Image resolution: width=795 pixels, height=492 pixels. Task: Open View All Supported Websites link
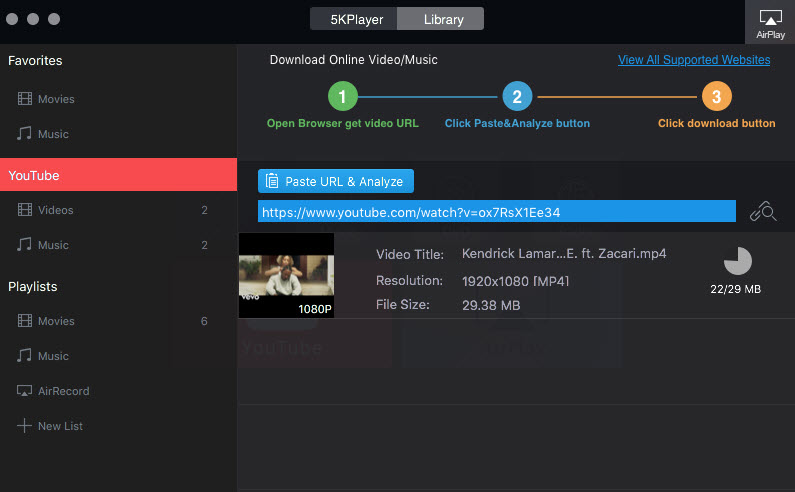pos(694,60)
